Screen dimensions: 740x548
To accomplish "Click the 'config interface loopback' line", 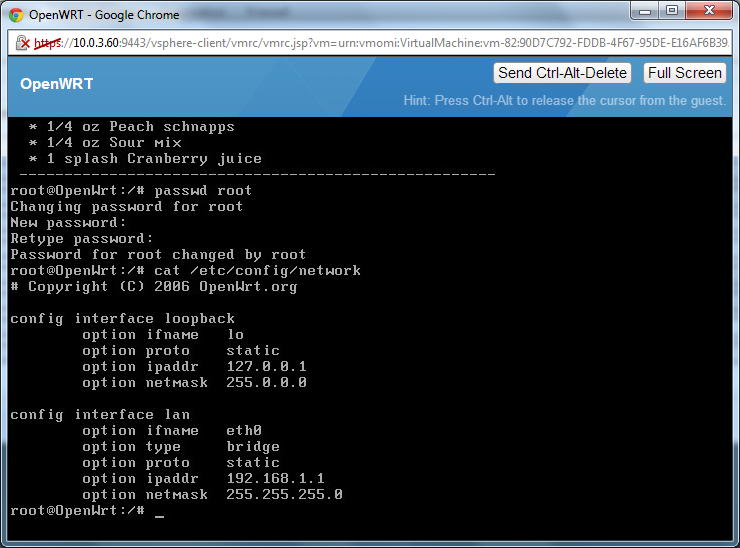I will point(123,319).
